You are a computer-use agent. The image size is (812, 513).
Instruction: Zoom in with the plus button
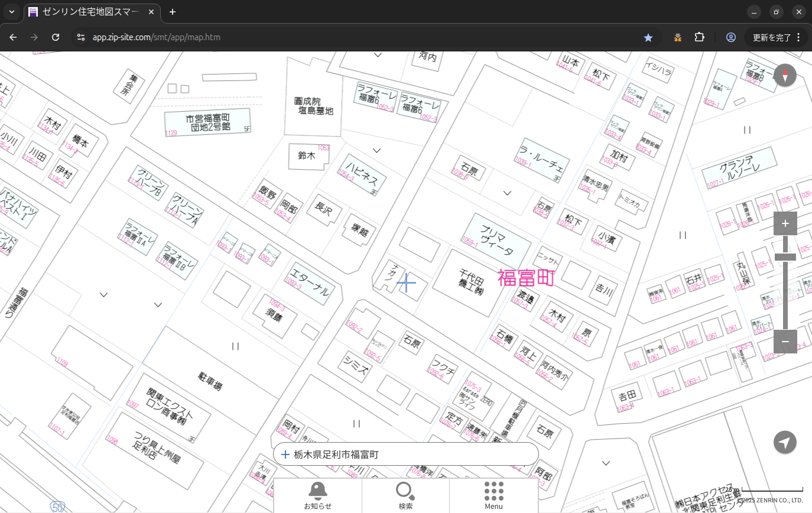pyautogui.click(x=785, y=223)
